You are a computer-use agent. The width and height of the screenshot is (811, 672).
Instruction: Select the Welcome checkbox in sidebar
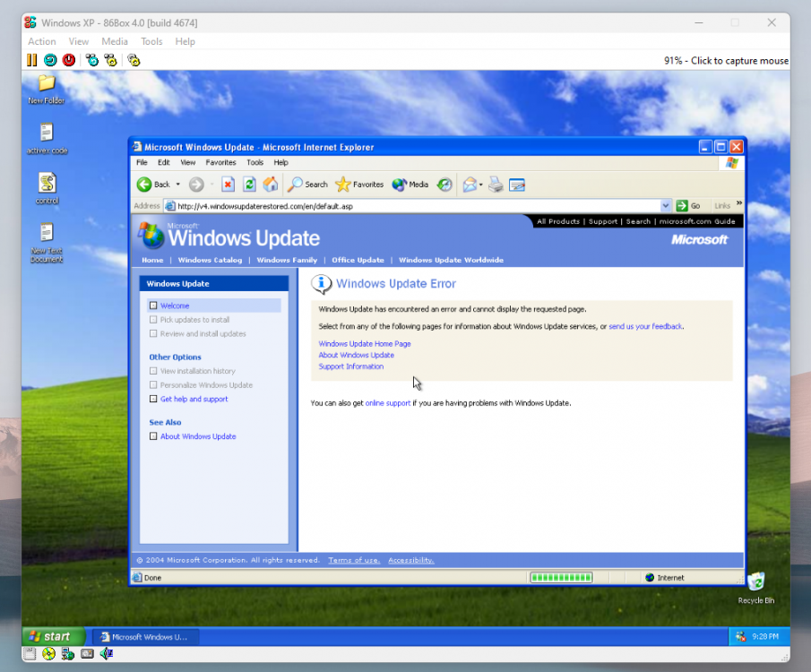point(155,305)
